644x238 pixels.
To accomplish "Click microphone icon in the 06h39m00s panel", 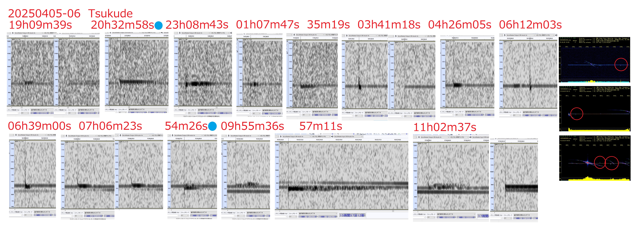I will click(x=16, y=135).
